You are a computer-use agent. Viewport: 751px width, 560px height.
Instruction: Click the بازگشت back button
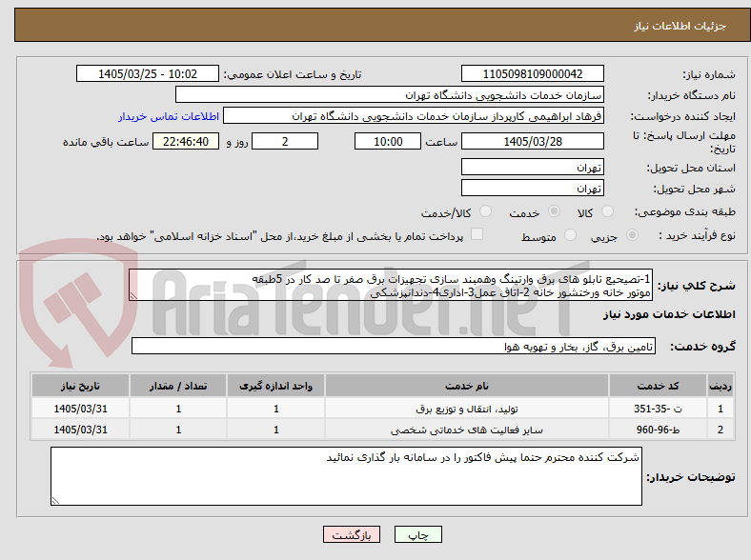[x=352, y=534]
